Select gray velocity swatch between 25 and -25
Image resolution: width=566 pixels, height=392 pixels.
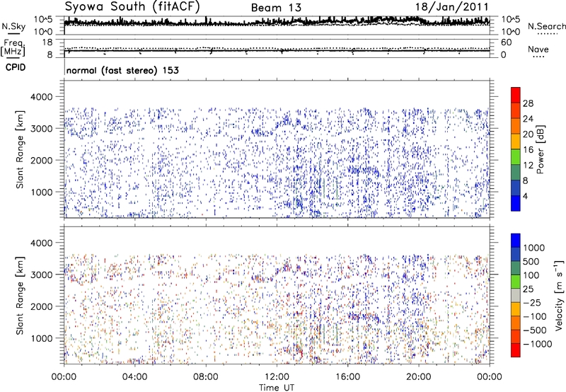click(x=516, y=296)
